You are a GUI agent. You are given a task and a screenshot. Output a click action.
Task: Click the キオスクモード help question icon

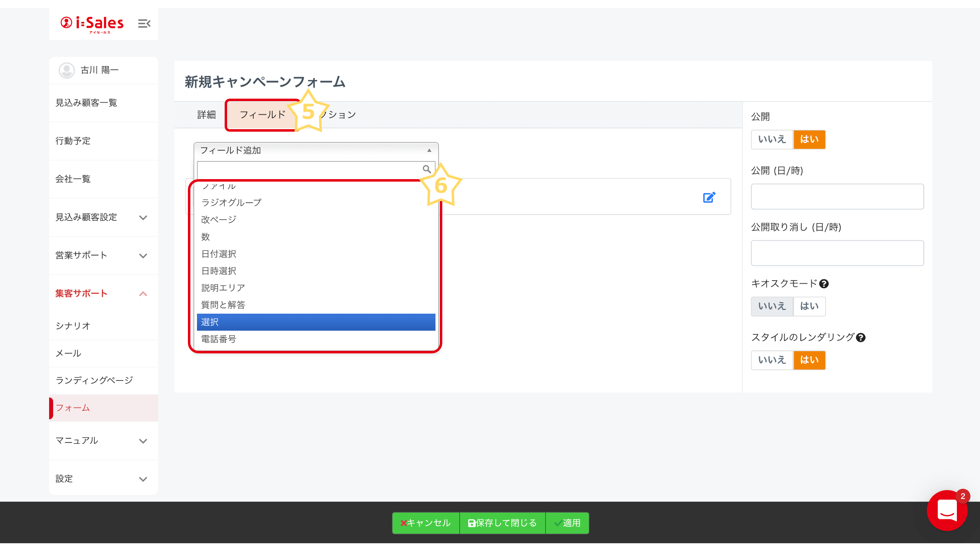pos(824,284)
